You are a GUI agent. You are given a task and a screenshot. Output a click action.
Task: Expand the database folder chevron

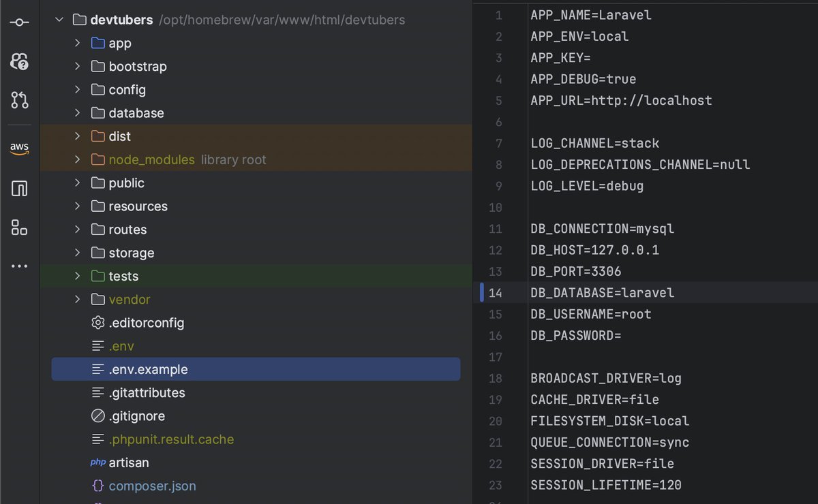[78, 112]
